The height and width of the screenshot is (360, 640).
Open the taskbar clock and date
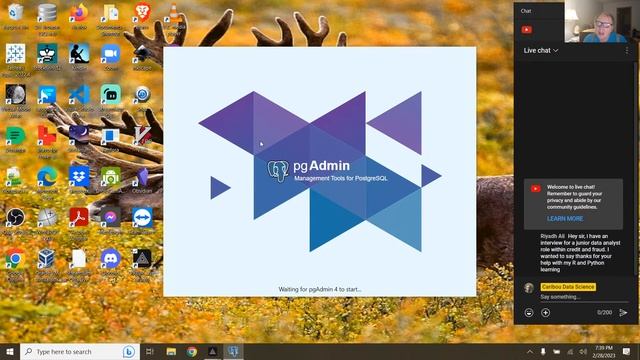click(604, 351)
